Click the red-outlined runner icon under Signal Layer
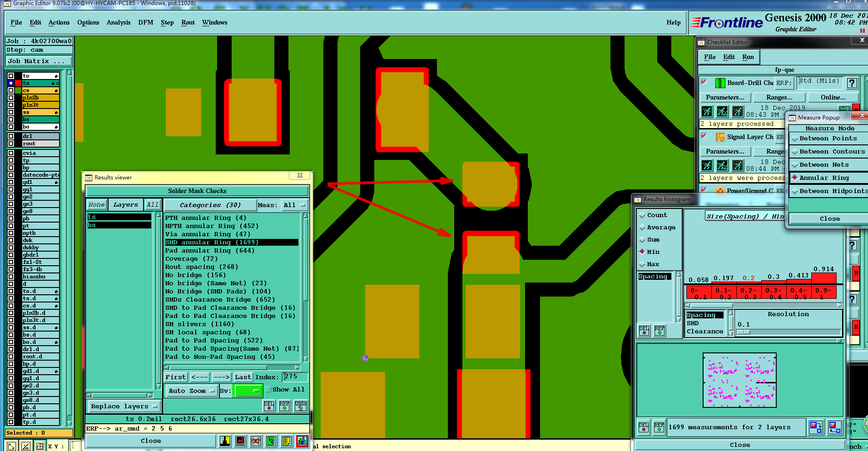The width and height of the screenshot is (868, 451). click(738, 165)
